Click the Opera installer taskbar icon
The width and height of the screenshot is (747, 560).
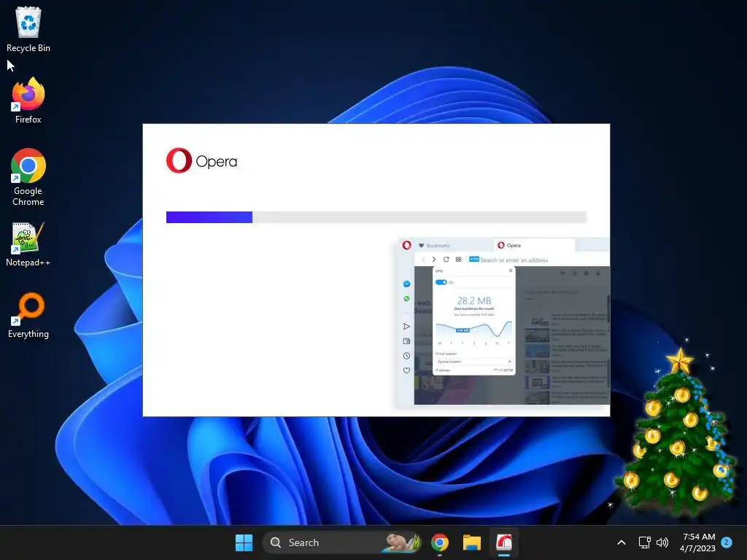pyautogui.click(x=504, y=542)
